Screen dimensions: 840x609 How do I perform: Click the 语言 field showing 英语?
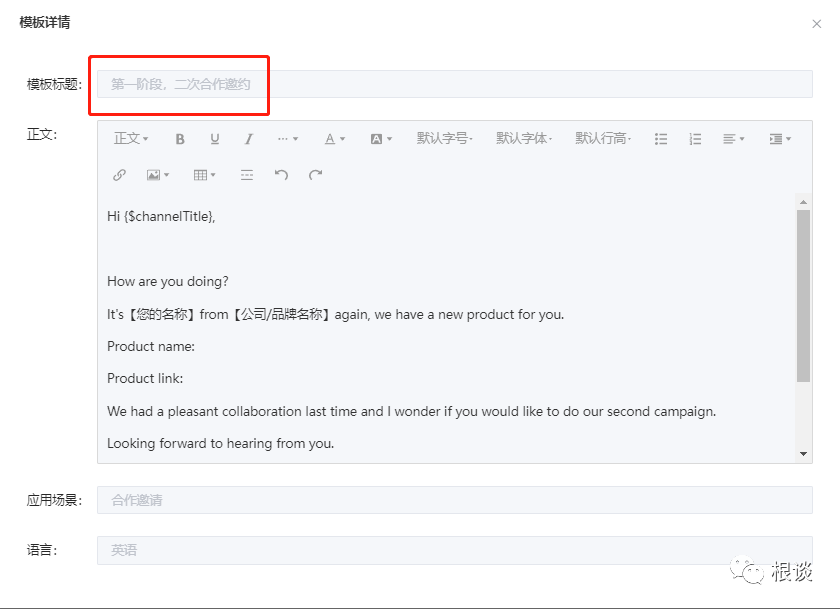tap(455, 550)
